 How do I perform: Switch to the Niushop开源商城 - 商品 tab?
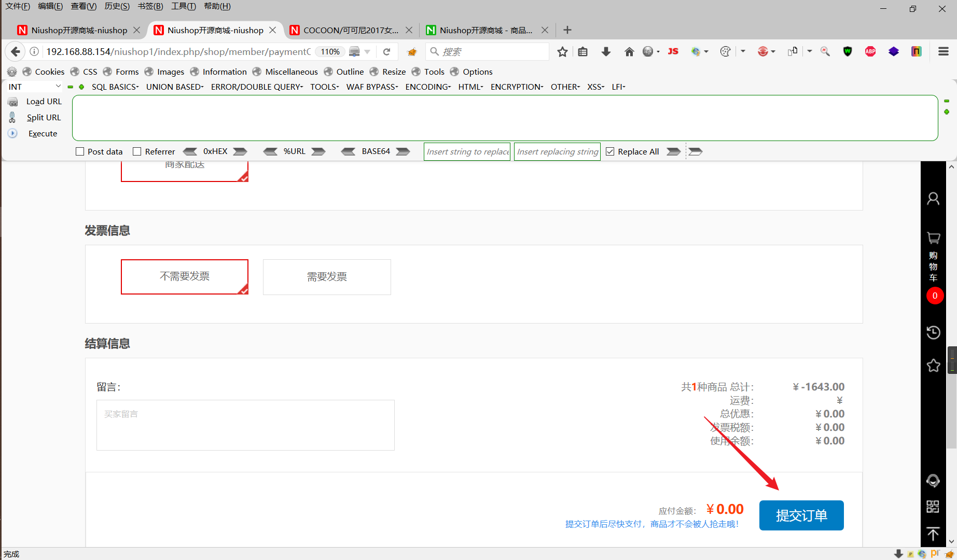(486, 30)
